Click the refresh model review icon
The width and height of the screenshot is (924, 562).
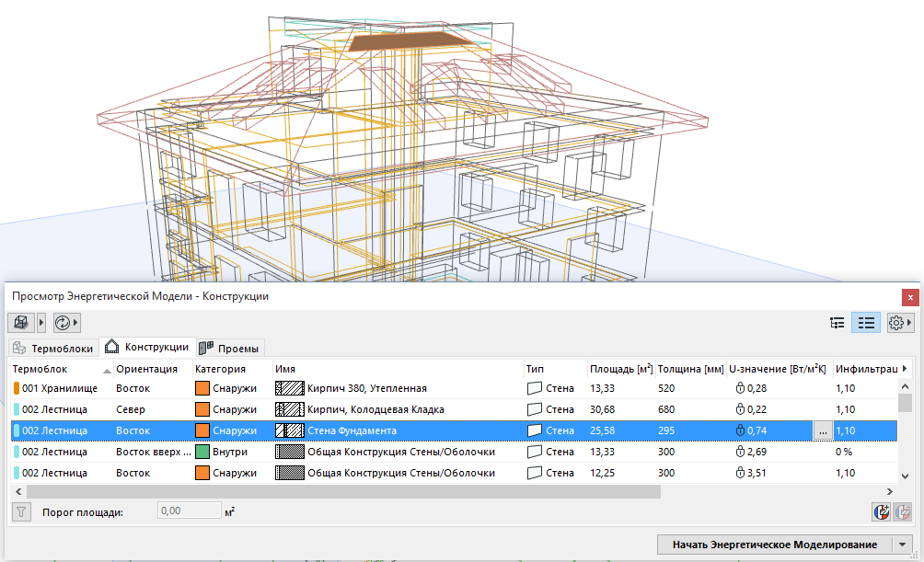point(63,323)
